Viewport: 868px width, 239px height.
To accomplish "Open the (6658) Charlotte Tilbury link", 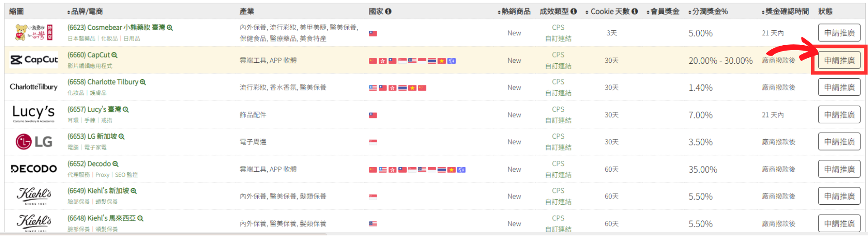I will click(x=103, y=82).
